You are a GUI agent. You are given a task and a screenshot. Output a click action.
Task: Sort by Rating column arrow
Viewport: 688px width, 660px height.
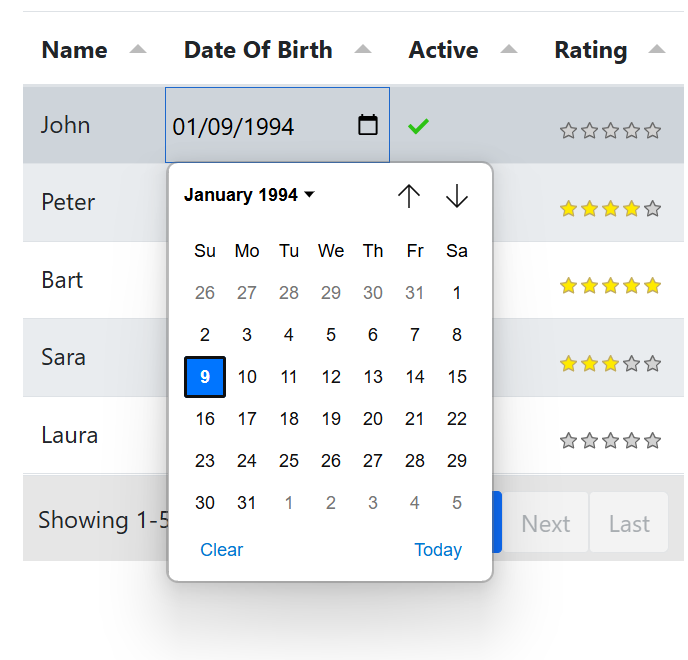(657, 50)
